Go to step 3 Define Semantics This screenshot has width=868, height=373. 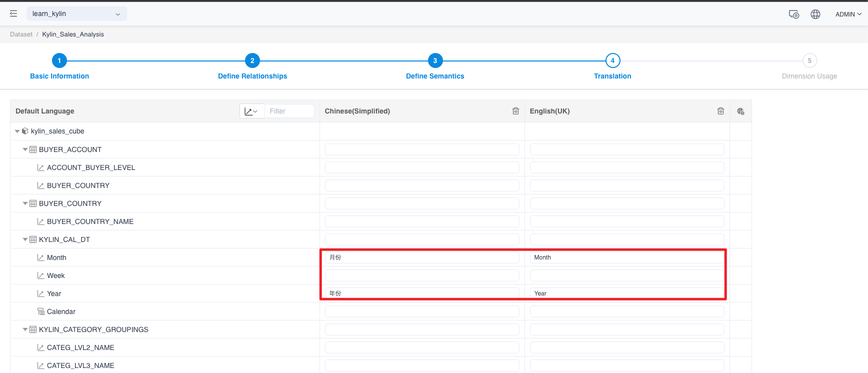pyautogui.click(x=435, y=61)
